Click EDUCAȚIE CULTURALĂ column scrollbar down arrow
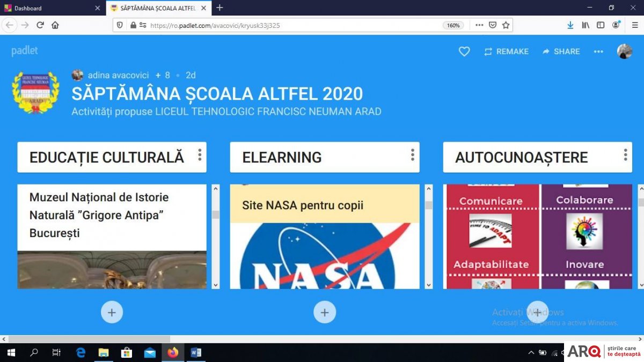Screen dimensions: 644x362 [216, 285]
